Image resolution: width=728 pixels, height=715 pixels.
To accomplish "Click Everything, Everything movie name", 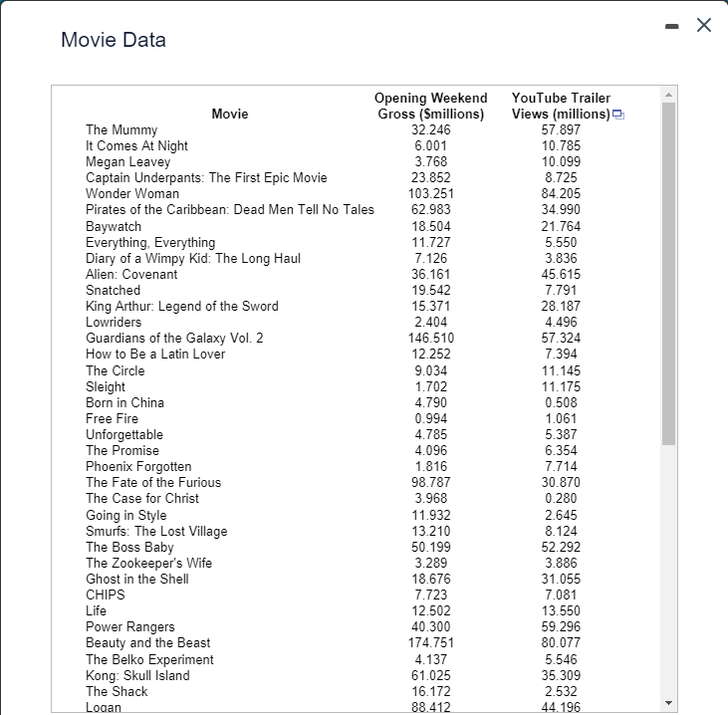I will coord(150,242).
